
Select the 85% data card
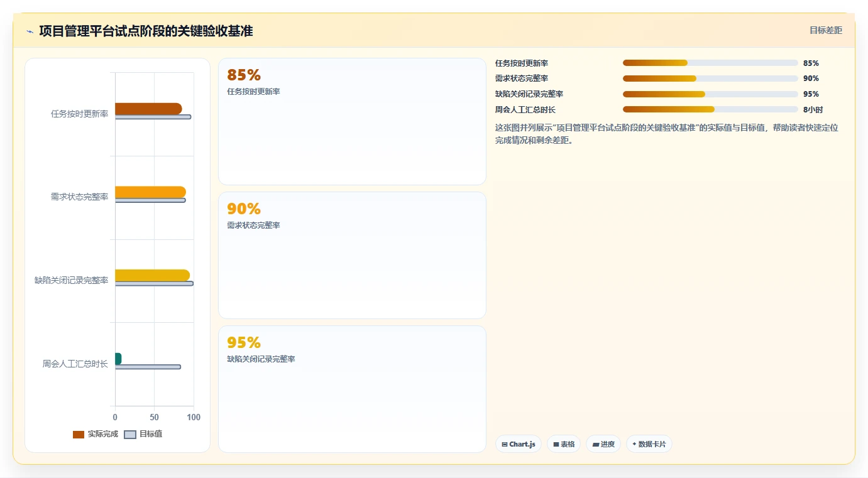pos(352,121)
